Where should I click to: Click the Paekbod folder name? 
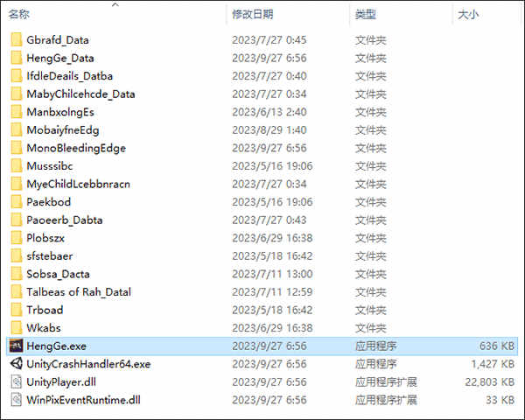pos(48,202)
